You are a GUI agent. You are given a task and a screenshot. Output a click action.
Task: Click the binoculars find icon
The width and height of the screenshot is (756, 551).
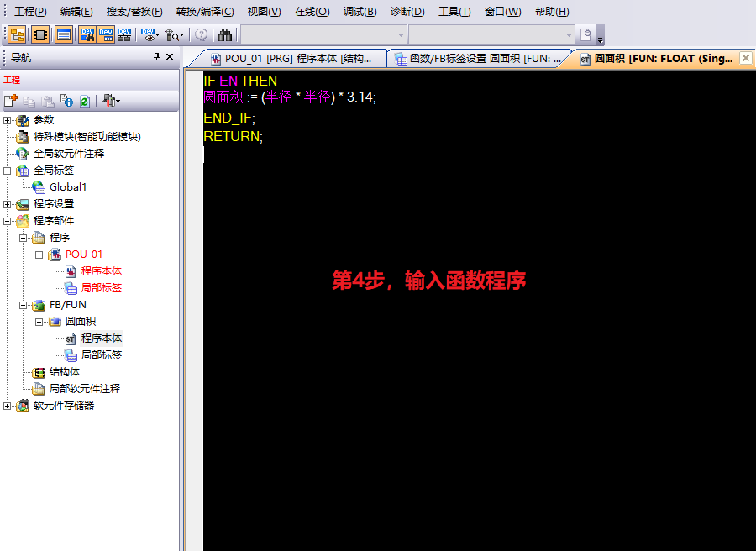[x=225, y=34]
